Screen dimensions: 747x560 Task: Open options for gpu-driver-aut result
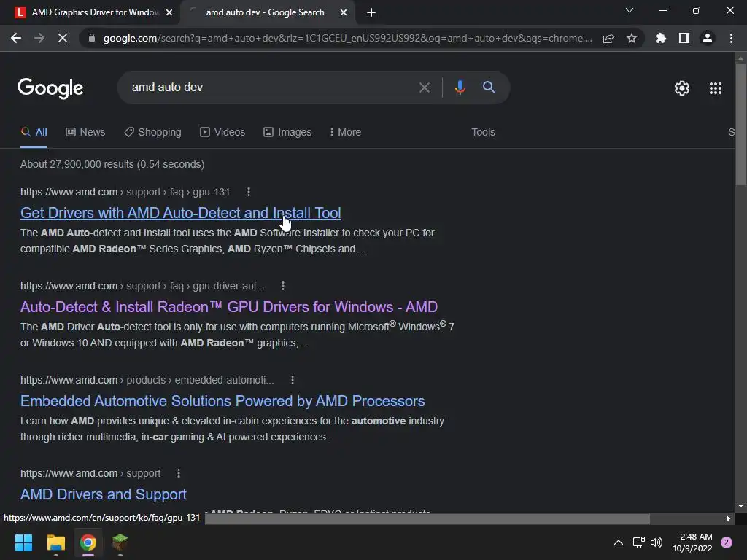coord(283,286)
